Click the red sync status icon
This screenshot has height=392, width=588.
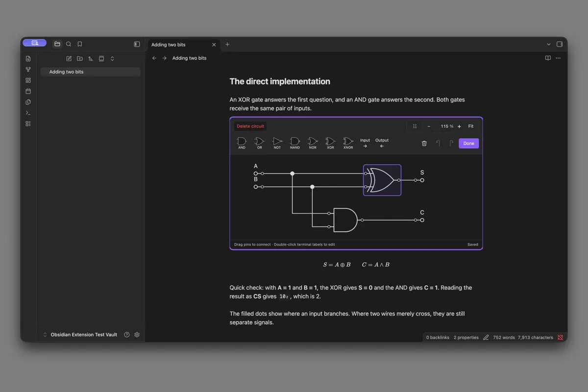click(x=560, y=338)
